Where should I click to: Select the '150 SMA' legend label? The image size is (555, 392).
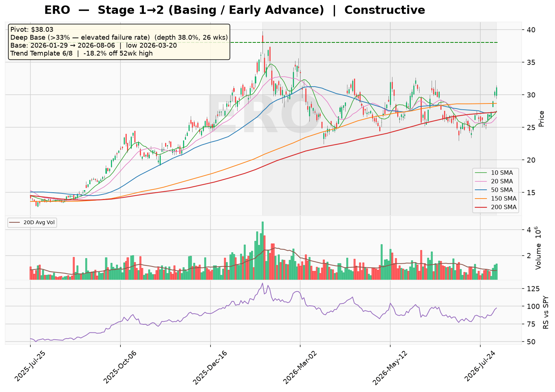point(504,199)
